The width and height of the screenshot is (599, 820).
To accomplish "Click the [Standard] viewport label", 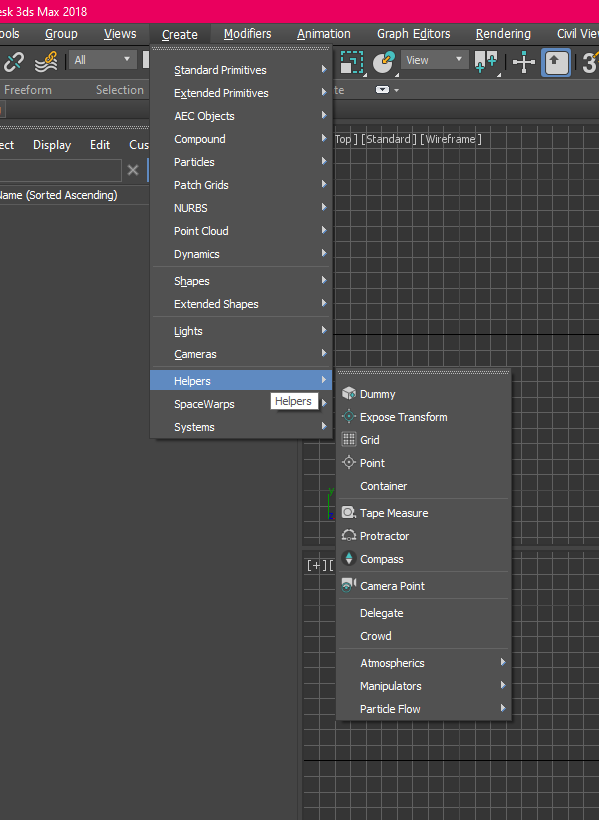I will 389,139.
